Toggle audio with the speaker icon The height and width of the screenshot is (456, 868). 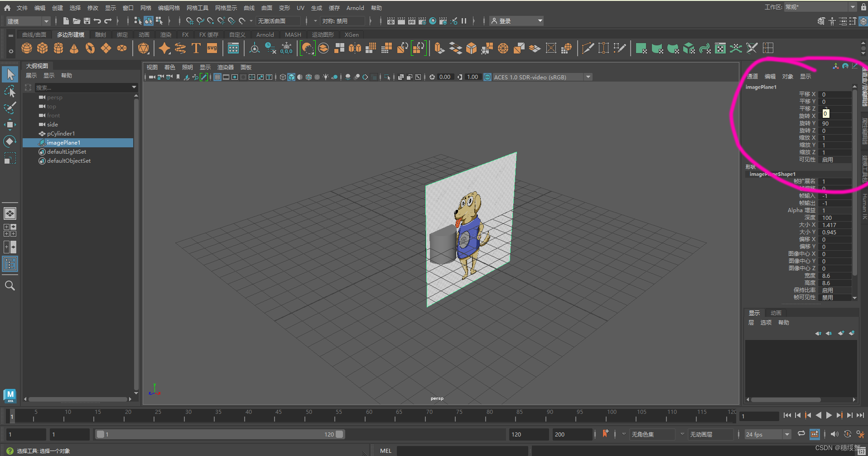pos(834,434)
